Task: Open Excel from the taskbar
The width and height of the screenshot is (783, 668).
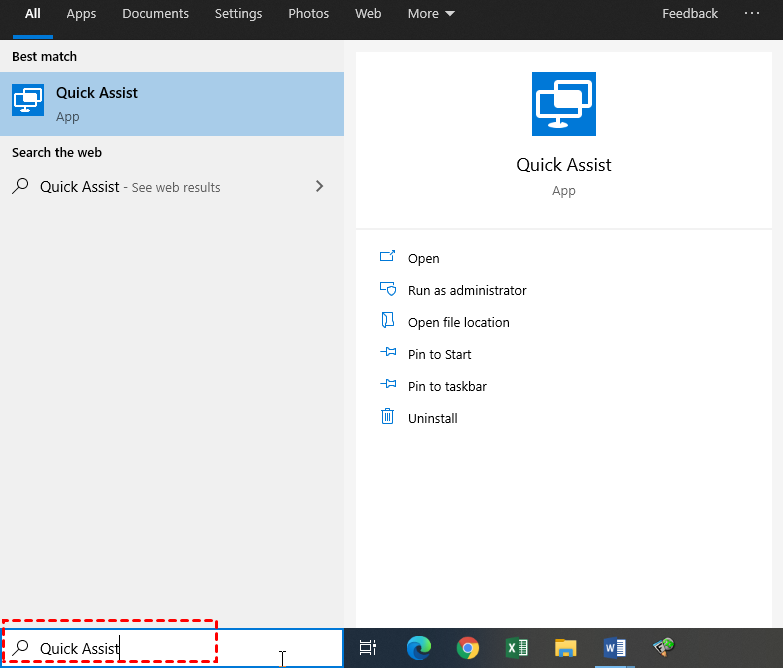Action: click(516, 648)
